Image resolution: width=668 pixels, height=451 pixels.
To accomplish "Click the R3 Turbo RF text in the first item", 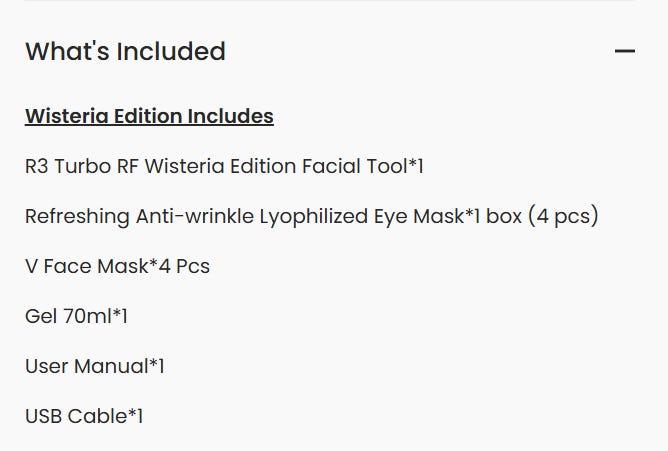I will point(82,166).
